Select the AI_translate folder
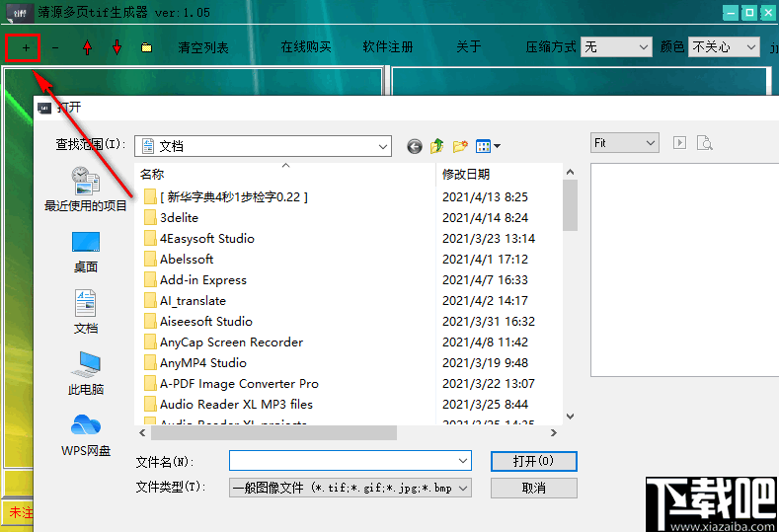779x532 pixels. pyautogui.click(x=185, y=301)
